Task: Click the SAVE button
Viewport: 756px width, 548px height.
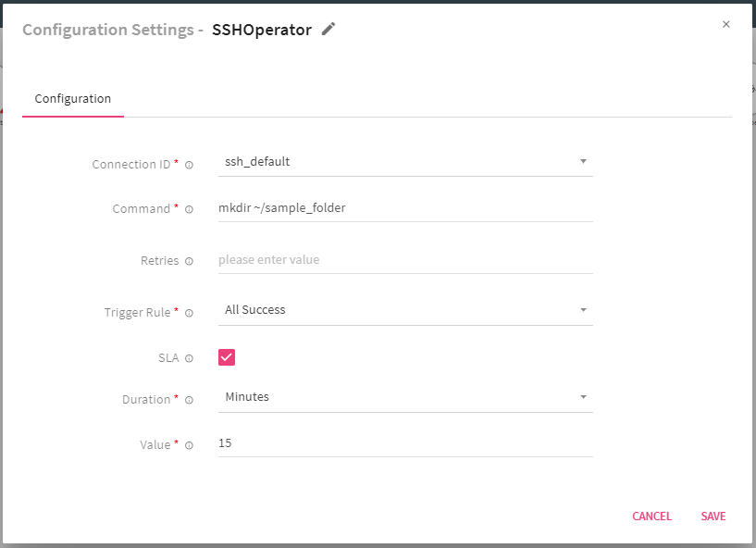Action: click(713, 517)
